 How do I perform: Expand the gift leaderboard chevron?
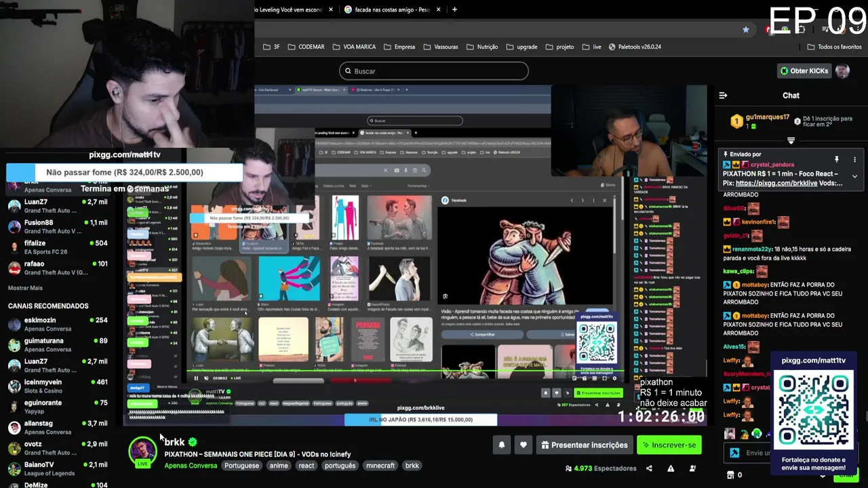coord(791,140)
